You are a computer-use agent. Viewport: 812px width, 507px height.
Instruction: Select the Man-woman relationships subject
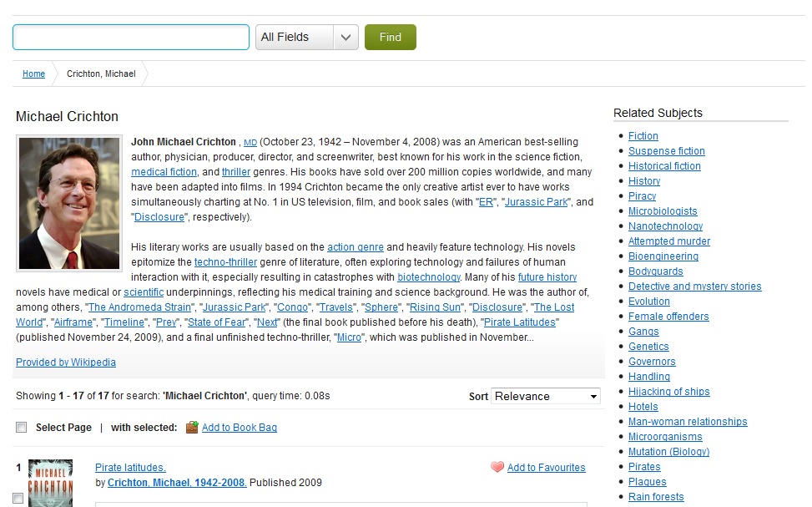click(688, 422)
